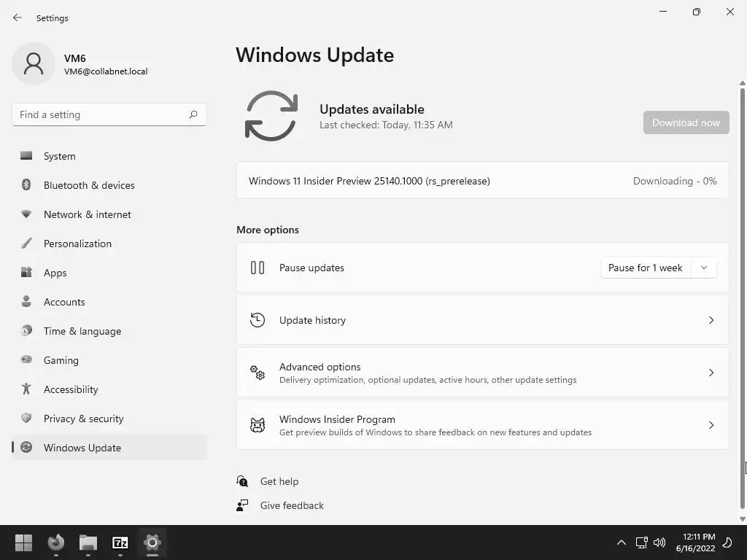Image resolution: width=747 pixels, height=560 pixels.
Task: Open Windows Insider Program via its chevron
Action: tap(711, 425)
